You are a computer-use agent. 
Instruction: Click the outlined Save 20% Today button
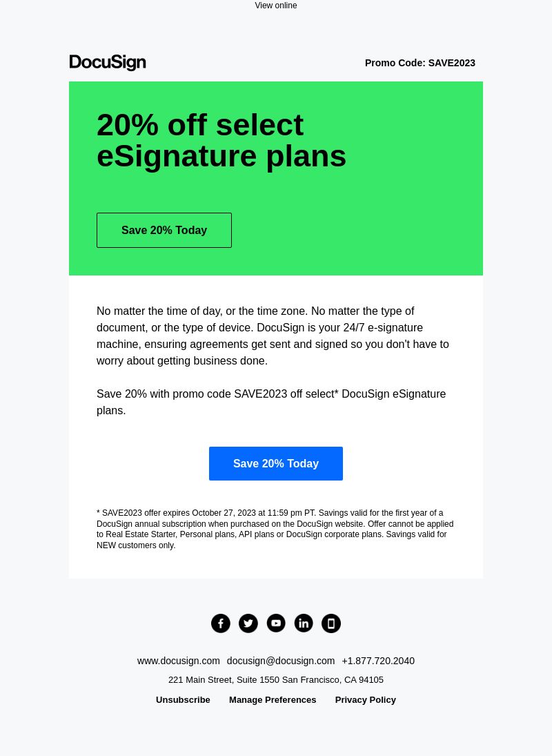pyautogui.click(x=164, y=231)
